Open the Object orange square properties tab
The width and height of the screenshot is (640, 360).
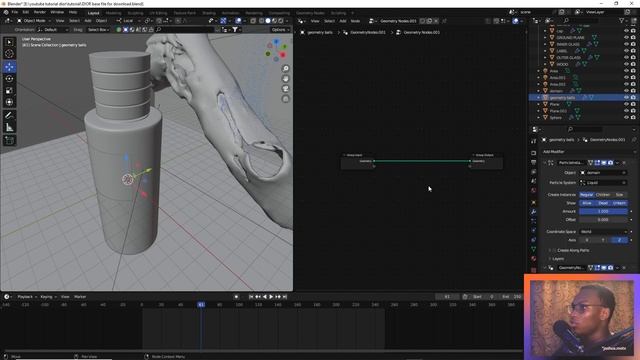coord(533,202)
